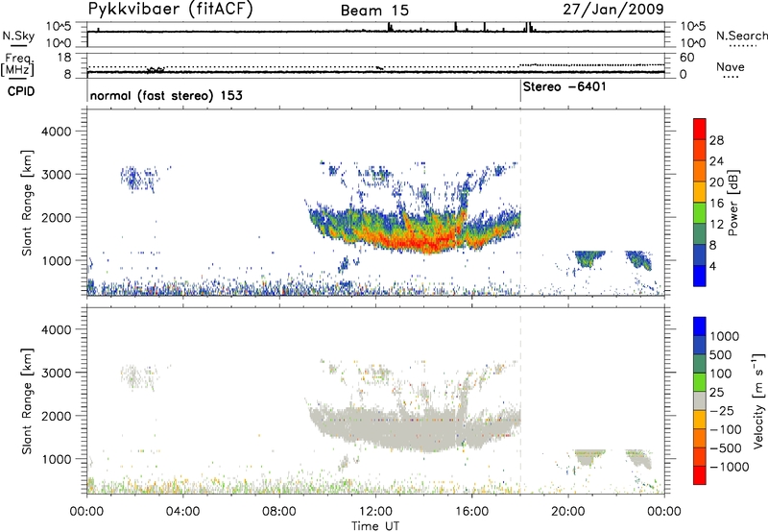Click the 20:00 time axis tick label

(x=567, y=512)
